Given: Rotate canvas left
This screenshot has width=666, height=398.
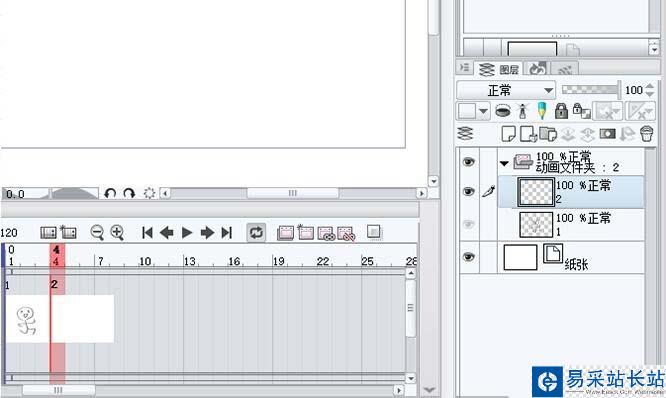Looking at the screenshot, I should [110, 194].
